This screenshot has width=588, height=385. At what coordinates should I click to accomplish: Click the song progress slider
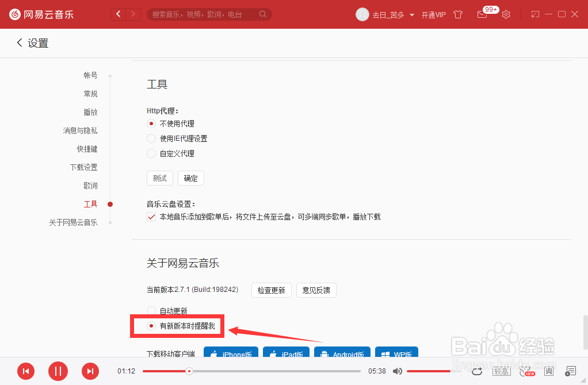click(251, 371)
